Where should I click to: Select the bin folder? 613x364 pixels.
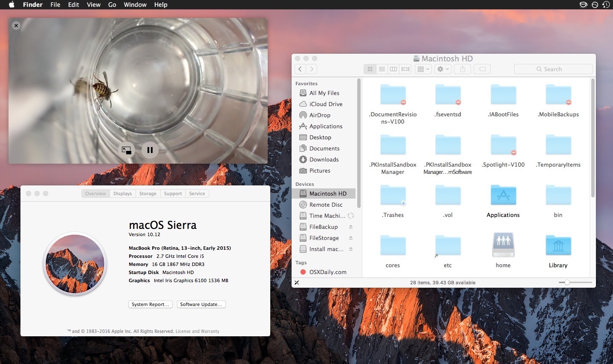(x=558, y=195)
